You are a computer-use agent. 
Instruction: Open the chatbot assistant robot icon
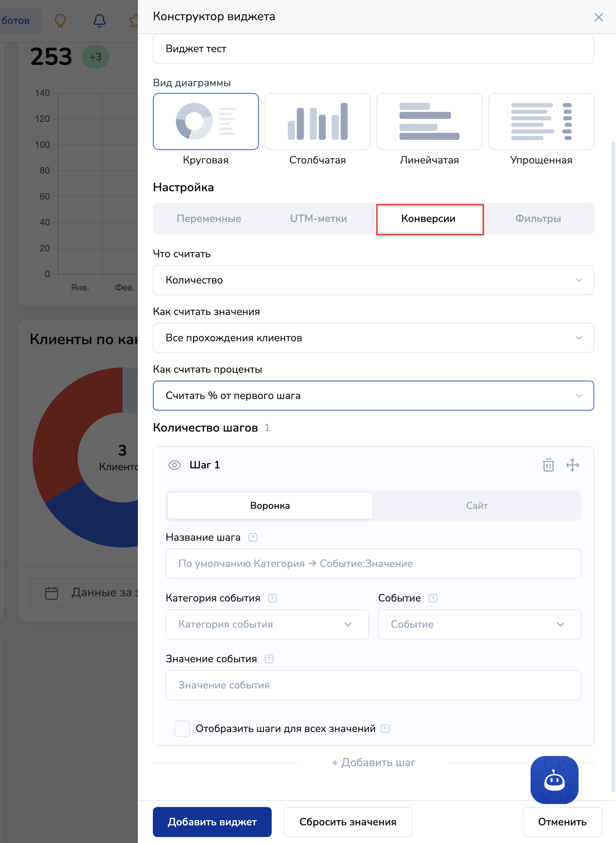click(554, 780)
